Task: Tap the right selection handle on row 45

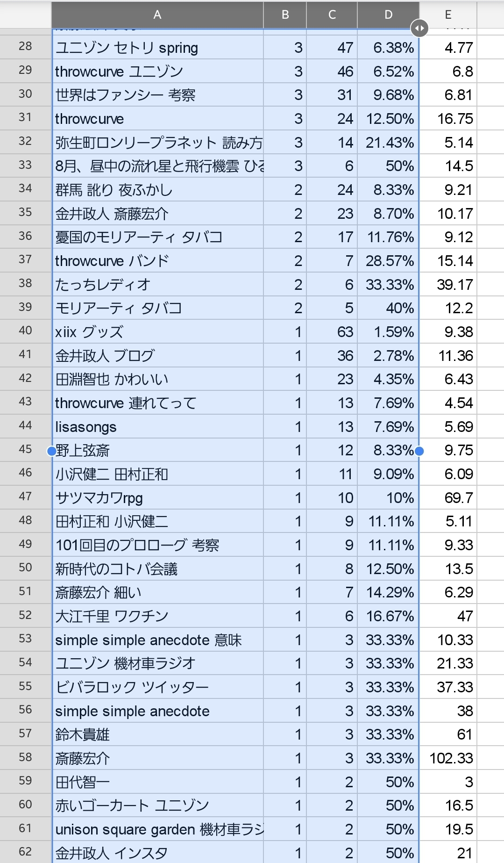Action: [x=419, y=451]
